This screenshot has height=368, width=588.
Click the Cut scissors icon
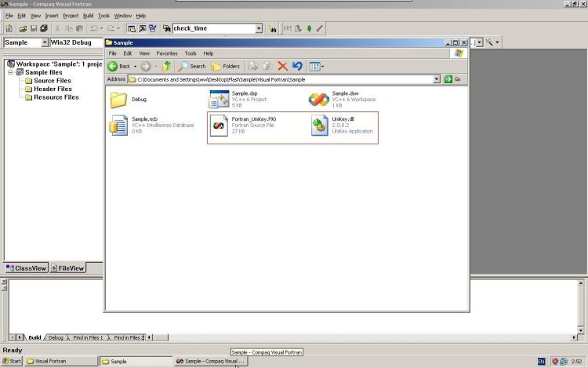pyautogui.click(x=58, y=28)
